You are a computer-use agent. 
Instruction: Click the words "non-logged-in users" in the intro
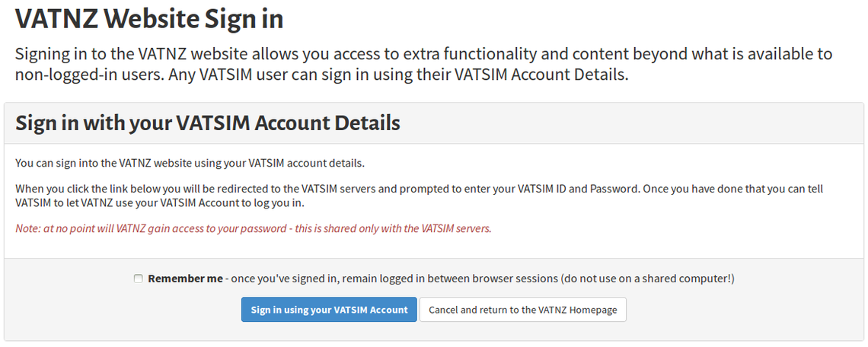tap(86, 75)
